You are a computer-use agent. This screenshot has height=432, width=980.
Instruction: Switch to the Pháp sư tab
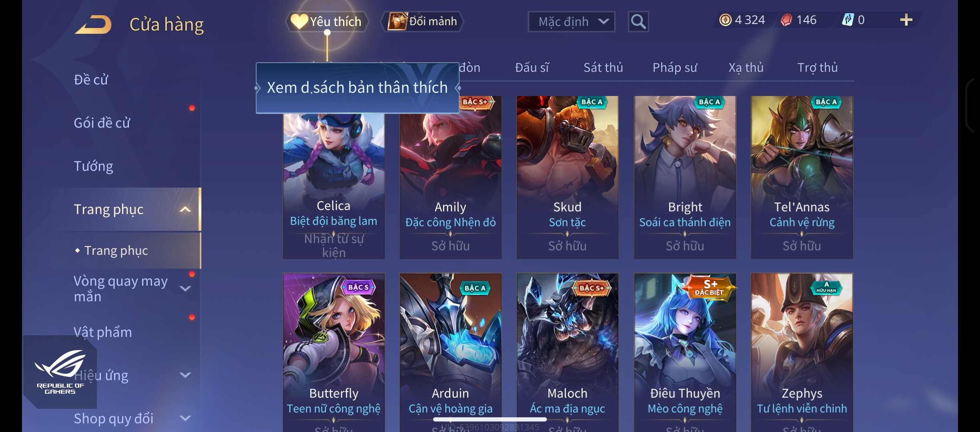(x=675, y=68)
